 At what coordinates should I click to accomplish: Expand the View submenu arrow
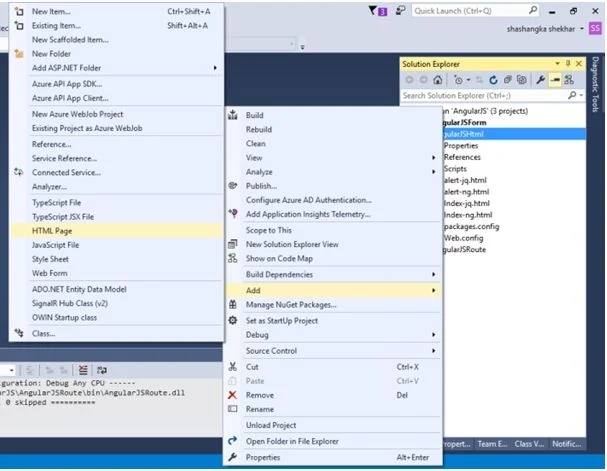tap(434, 158)
